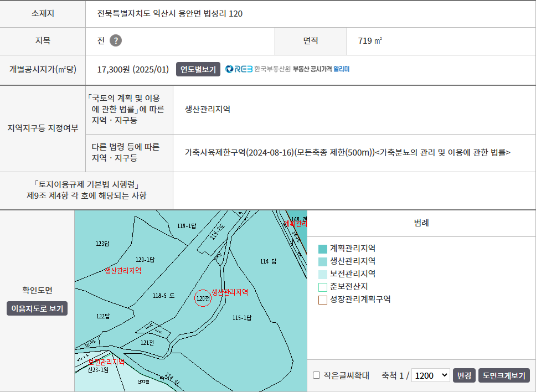The width and height of the screenshot is (536, 392).
Task: Click the REB 한국부동산원 logo
Action: coord(258,69)
